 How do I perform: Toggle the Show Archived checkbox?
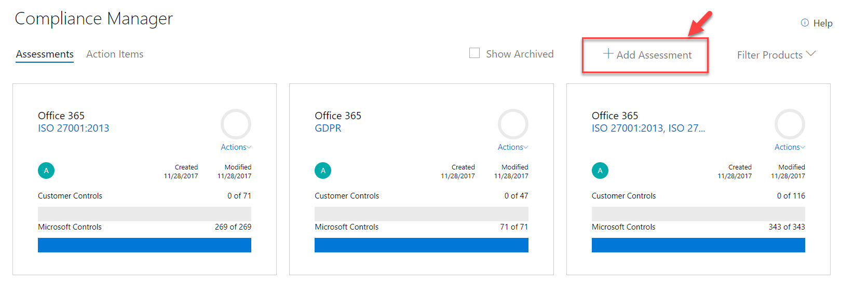tap(474, 53)
